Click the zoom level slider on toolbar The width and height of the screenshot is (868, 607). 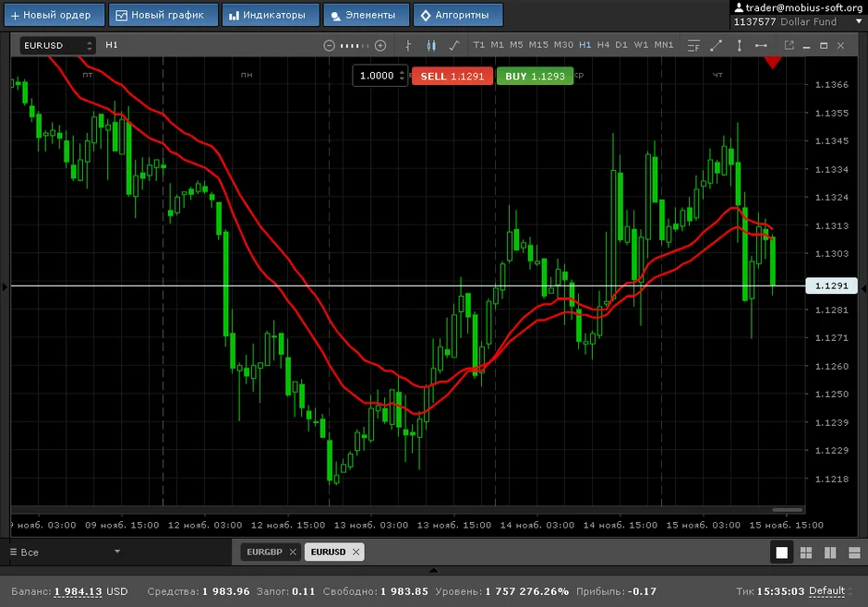(355, 45)
